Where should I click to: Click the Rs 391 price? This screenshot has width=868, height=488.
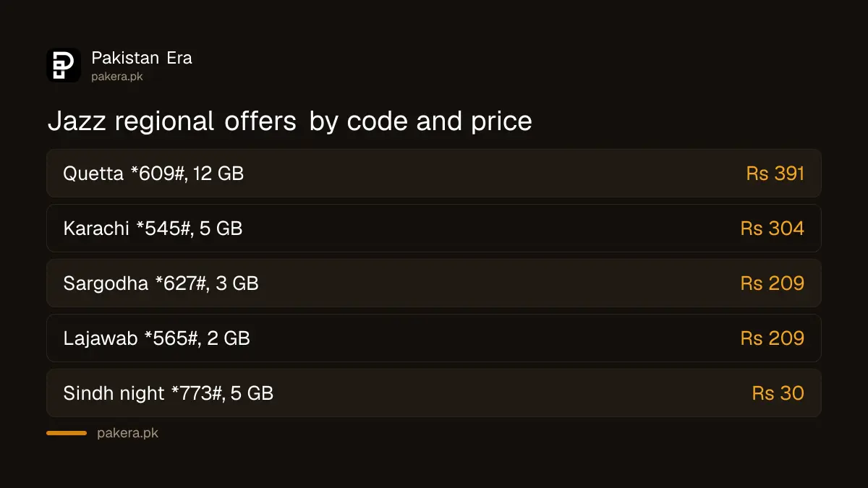coord(775,174)
